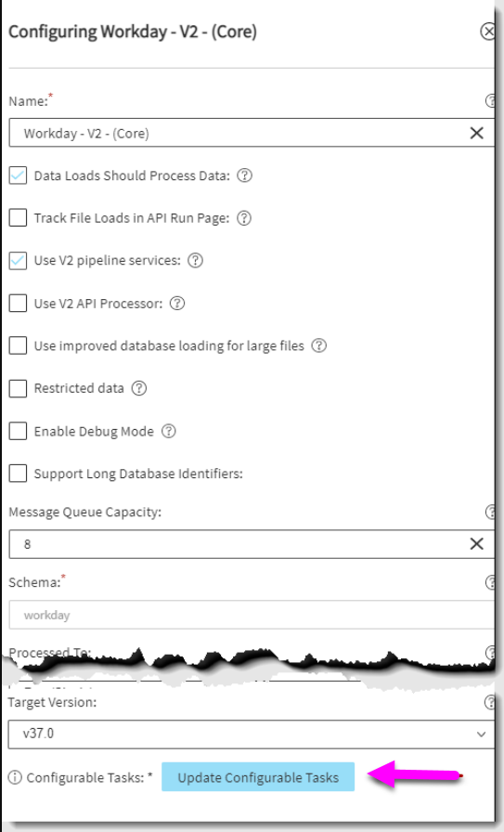The height and width of the screenshot is (832, 504).
Task: Close the Configuring Workday dialog
Action: pos(488,32)
